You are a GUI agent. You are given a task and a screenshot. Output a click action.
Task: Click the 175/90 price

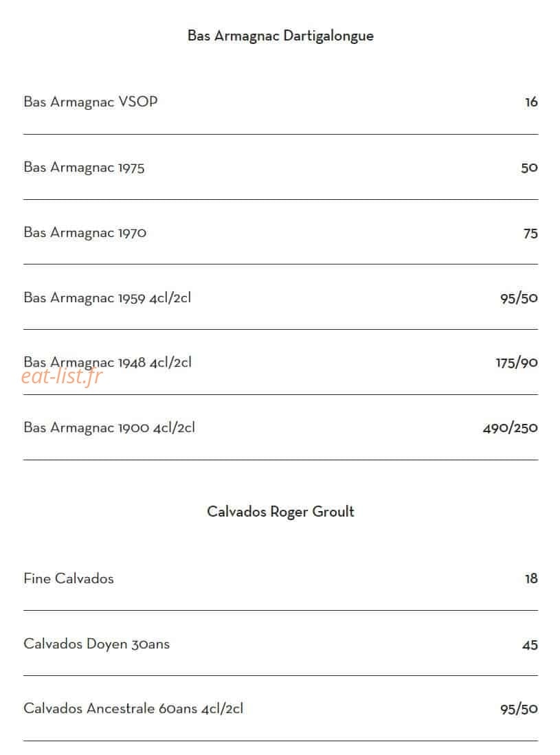517,363
